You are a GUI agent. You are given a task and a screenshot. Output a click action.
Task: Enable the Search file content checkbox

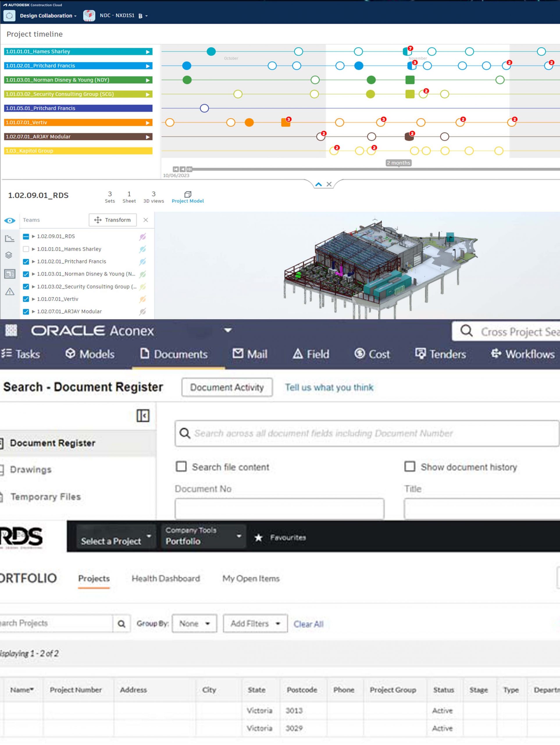[x=181, y=467]
